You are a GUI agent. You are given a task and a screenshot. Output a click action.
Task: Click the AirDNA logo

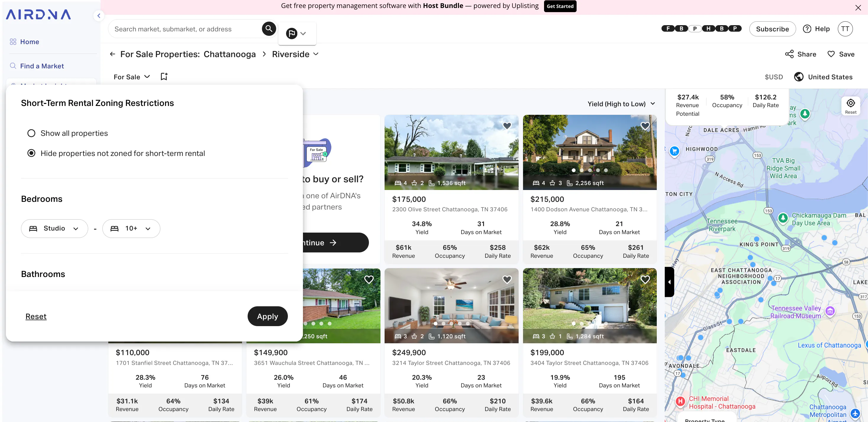click(38, 15)
